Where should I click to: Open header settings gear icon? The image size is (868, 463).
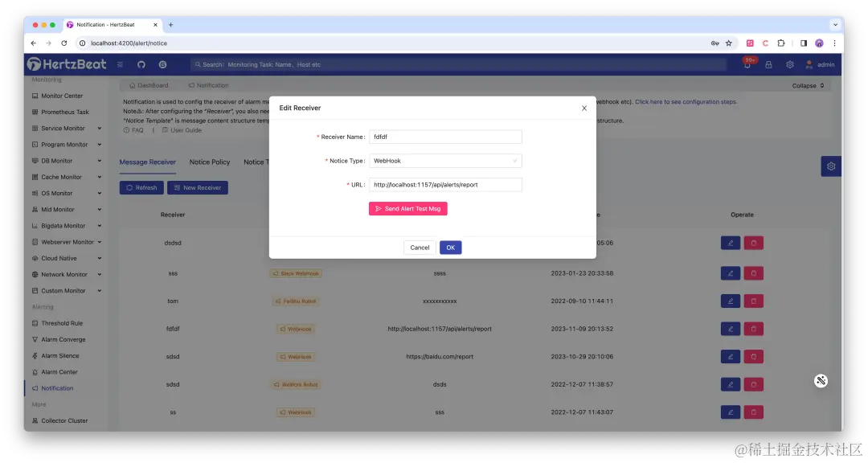click(x=790, y=65)
